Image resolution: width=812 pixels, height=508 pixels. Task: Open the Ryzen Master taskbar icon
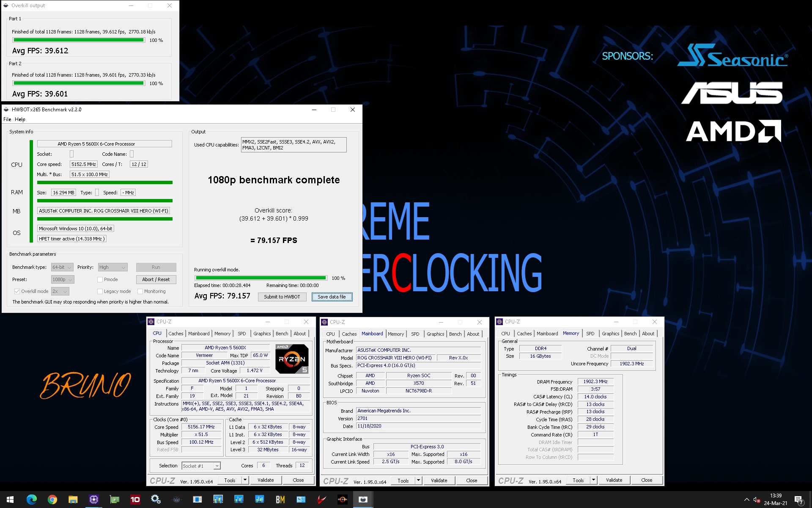point(342,500)
